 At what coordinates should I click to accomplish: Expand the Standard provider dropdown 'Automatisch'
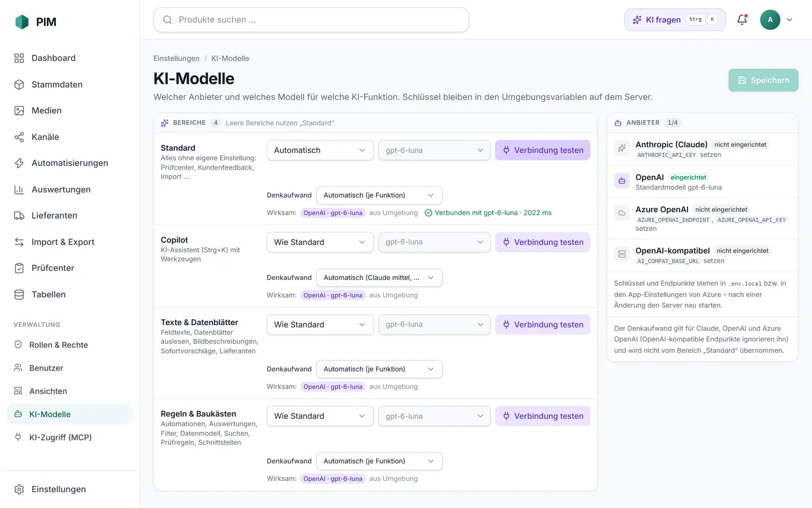click(320, 150)
